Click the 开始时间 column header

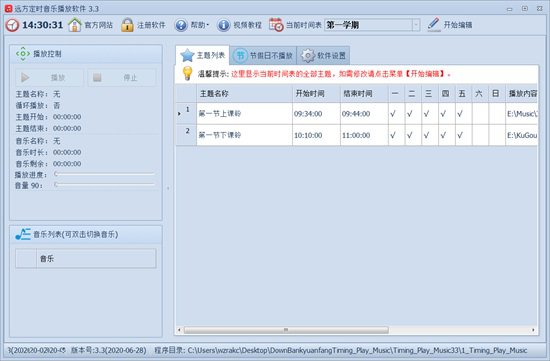(316, 94)
